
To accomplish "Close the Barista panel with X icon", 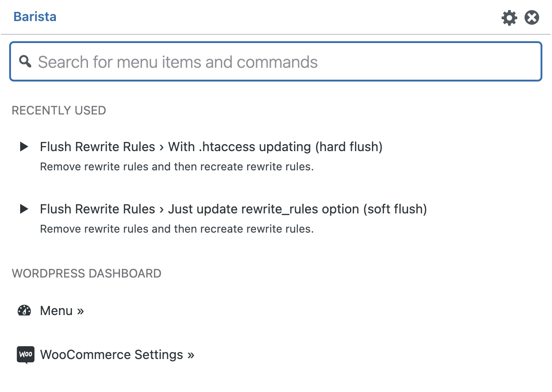I will tap(531, 18).
